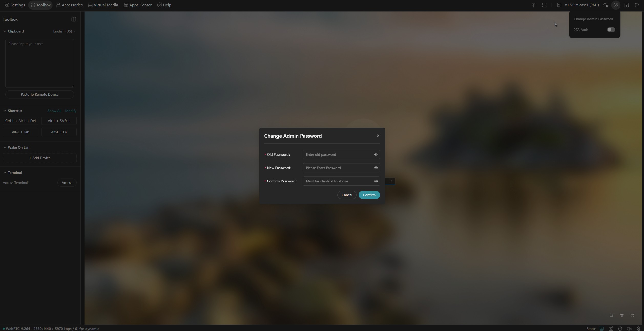Send the Ctrl-L + Alt-L + Del shortcut
The width and height of the screenshot is (644, 331).
pyautogui.click(x=20, y=121)
